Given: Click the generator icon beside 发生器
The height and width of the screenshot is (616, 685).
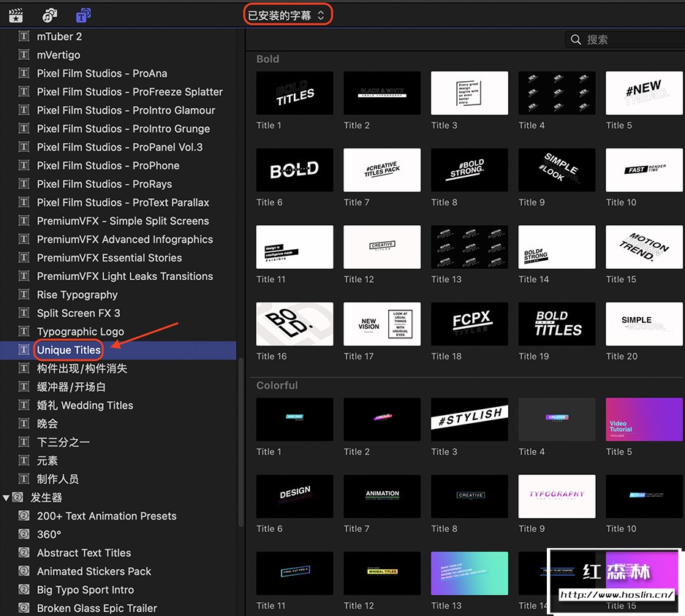Looking at the screenshot, I should click(18, 497).
